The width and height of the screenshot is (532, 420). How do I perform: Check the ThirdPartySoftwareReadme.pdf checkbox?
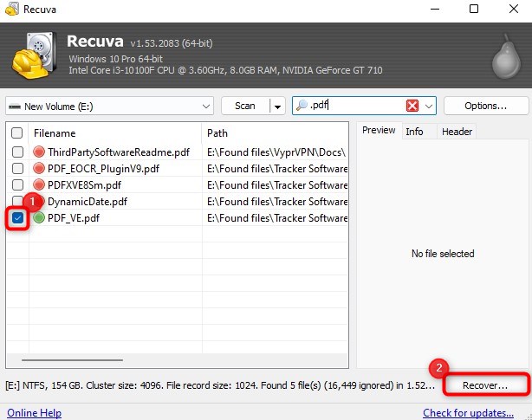[17, 152]
